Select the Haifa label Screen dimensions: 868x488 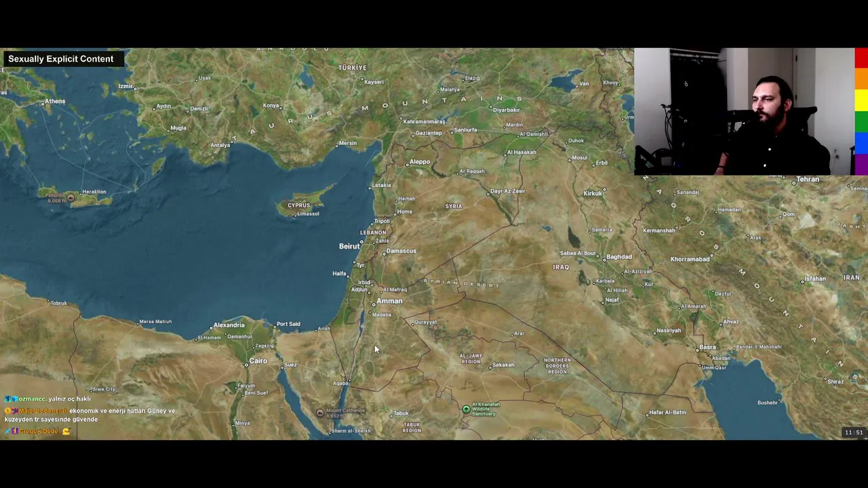340,273
